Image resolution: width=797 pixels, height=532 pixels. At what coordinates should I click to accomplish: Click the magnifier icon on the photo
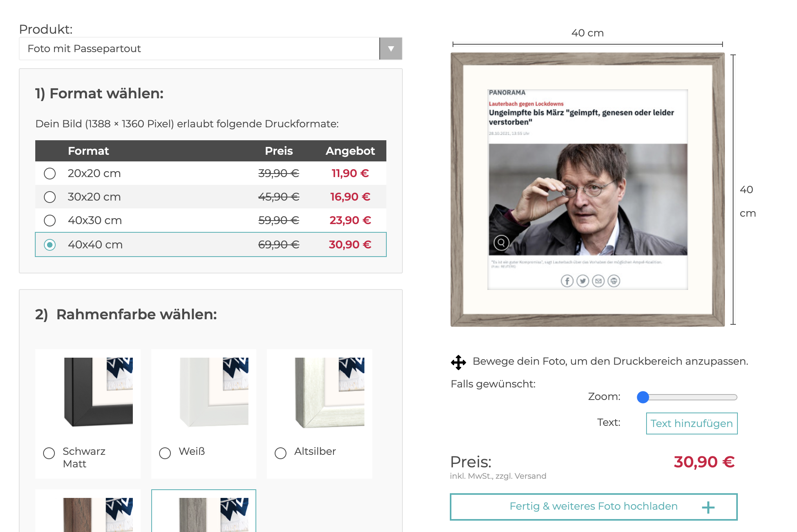click(x=501, y=243)
